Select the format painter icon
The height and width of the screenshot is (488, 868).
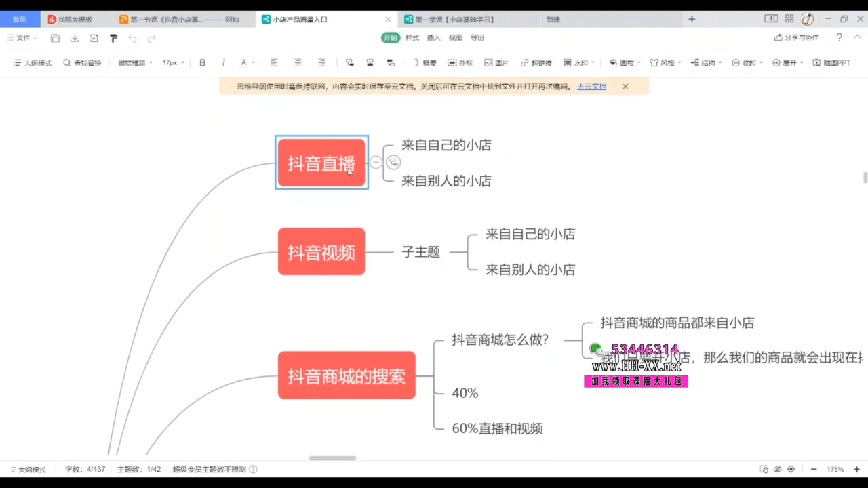click(x=113, y=38)
